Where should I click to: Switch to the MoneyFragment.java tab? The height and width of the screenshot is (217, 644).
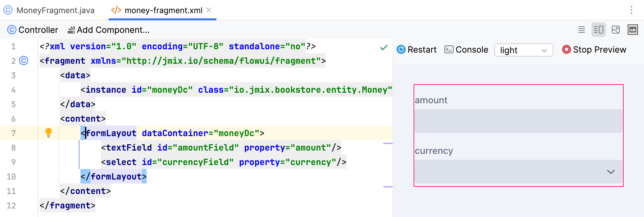pos(49,10)
